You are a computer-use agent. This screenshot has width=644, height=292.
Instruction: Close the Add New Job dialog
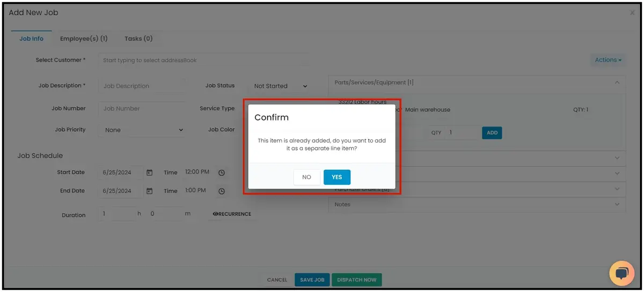pos(632,12)
